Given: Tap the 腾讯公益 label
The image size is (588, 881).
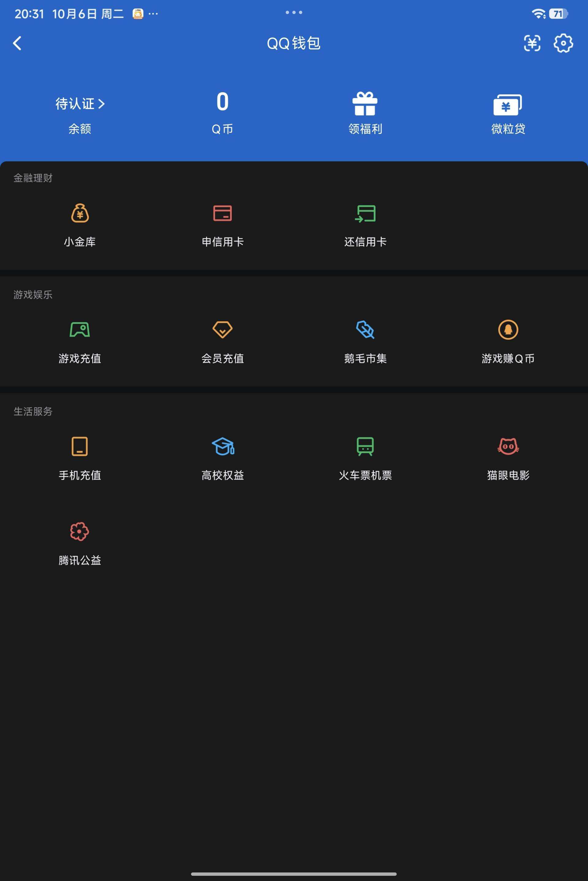Looking at the screenshot, I should tap(80, 560).
